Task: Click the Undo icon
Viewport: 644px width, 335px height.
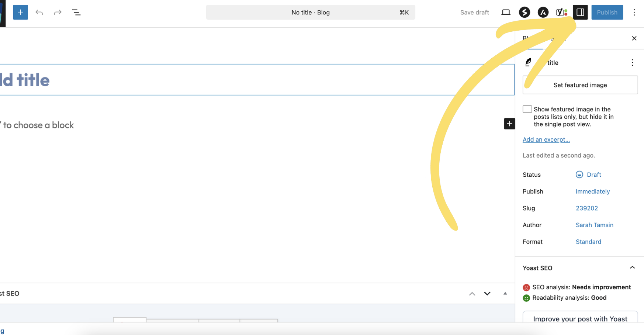Action: 39,12
